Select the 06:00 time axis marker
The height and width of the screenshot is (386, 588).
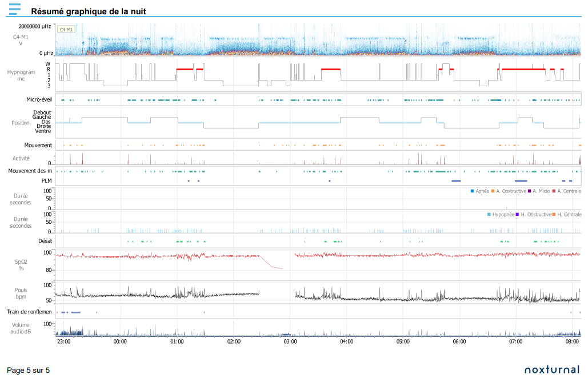click(x=459, y=341)
